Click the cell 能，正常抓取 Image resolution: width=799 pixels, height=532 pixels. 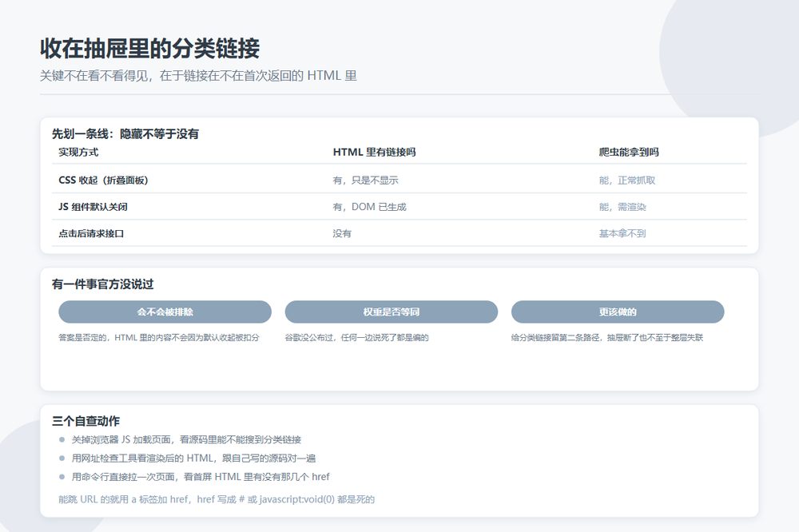(627, 181)
